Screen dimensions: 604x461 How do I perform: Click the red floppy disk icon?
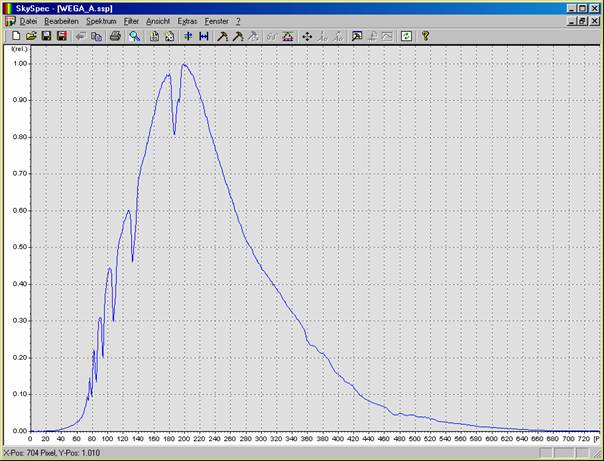click(61, 36)
